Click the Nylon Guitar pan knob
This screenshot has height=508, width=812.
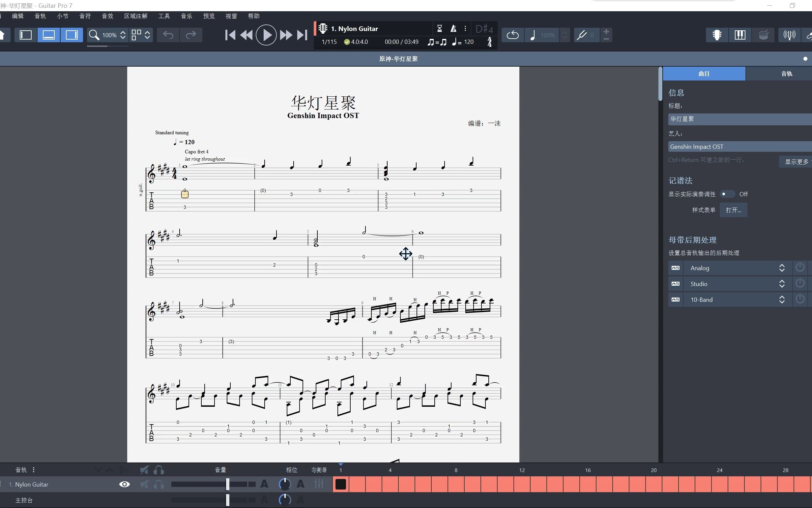(x=284, y=484)
